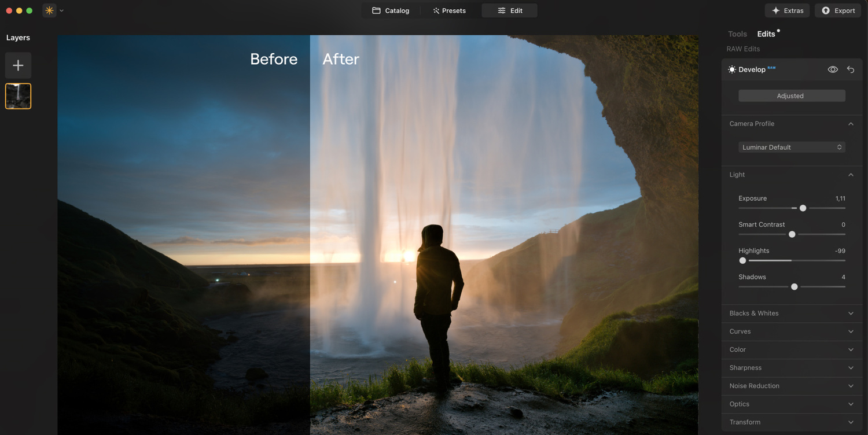Open the Camera Profile dropdown

pyautogui.click(x=792, y=148)
